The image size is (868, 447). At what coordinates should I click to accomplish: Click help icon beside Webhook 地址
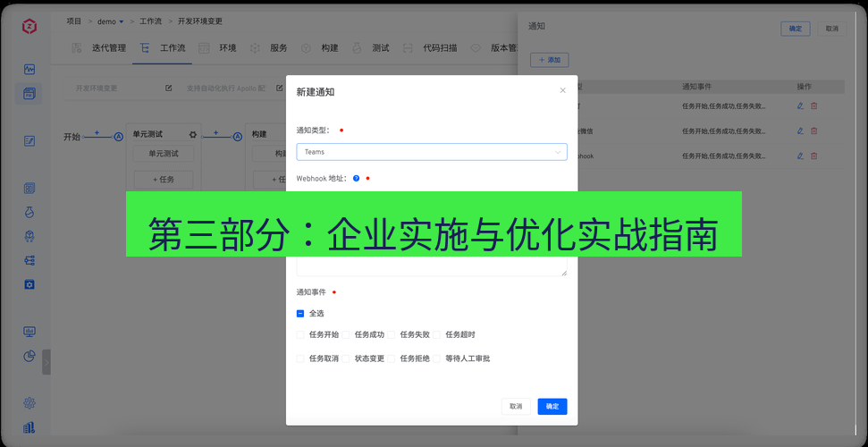click(x=356, y=179)
